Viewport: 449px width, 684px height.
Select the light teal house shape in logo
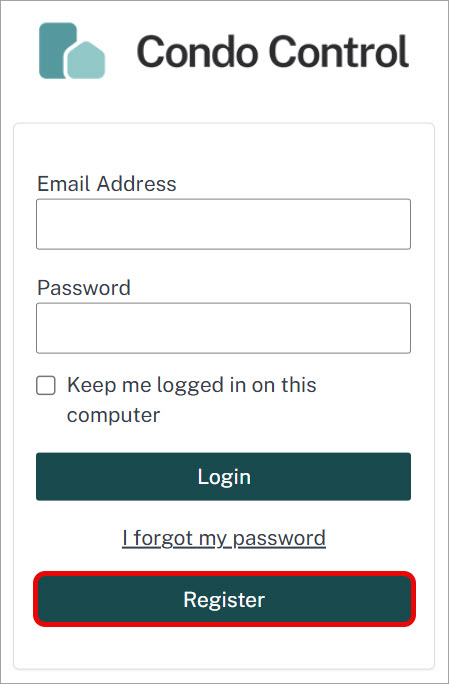point(86,60)
